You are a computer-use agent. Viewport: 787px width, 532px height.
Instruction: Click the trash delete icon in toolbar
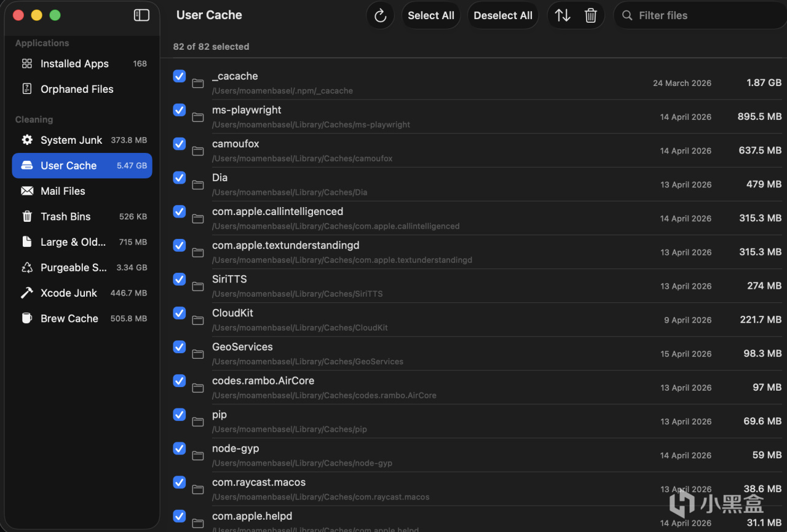591,15
